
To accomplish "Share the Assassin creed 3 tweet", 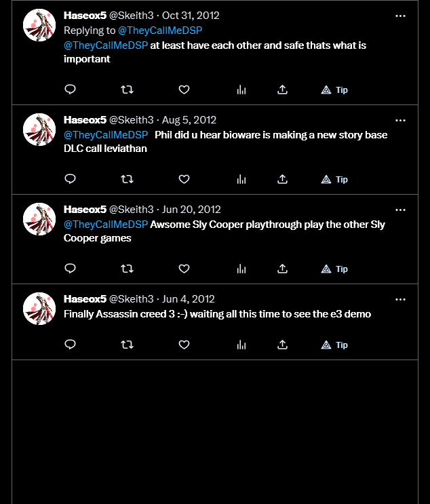I will [282, 345].
